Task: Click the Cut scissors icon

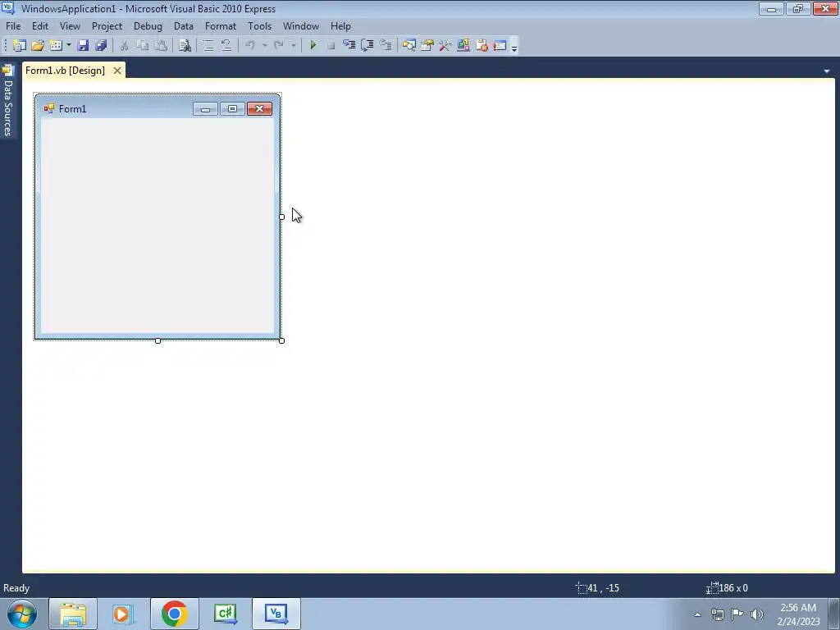Action: pos(125,46)
